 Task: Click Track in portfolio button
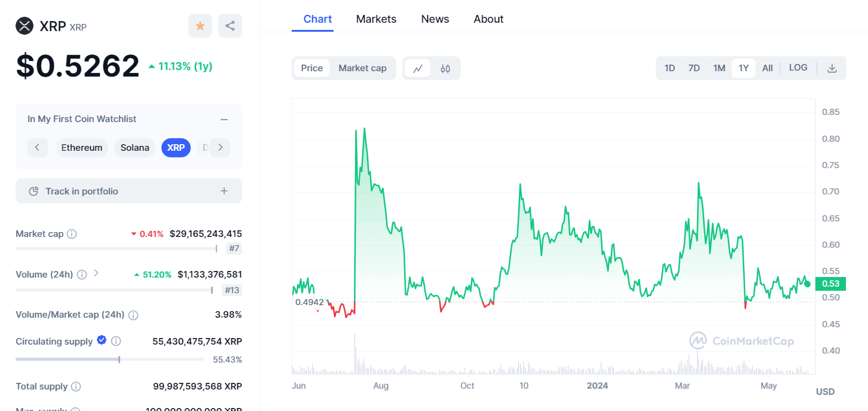point(129,191)
